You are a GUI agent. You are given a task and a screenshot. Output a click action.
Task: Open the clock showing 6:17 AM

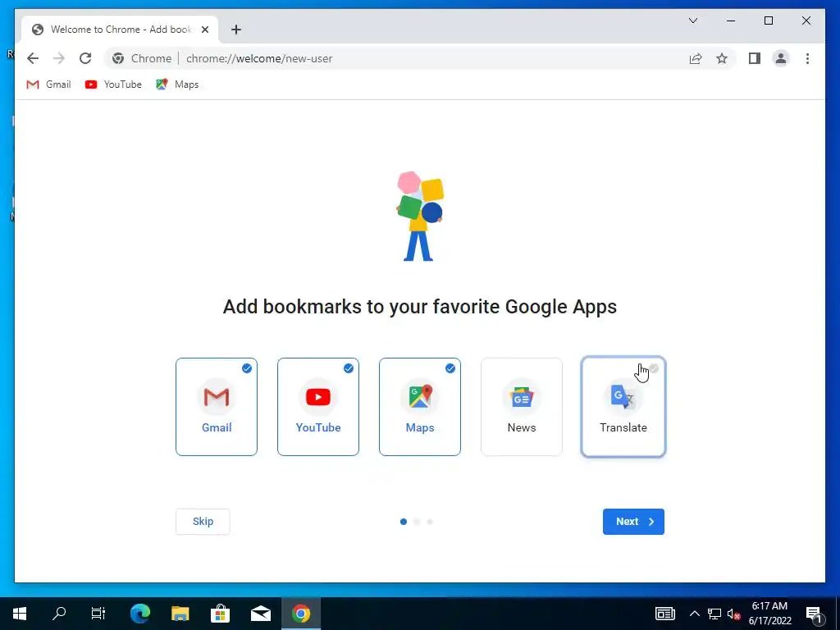[x=769, y=614]
